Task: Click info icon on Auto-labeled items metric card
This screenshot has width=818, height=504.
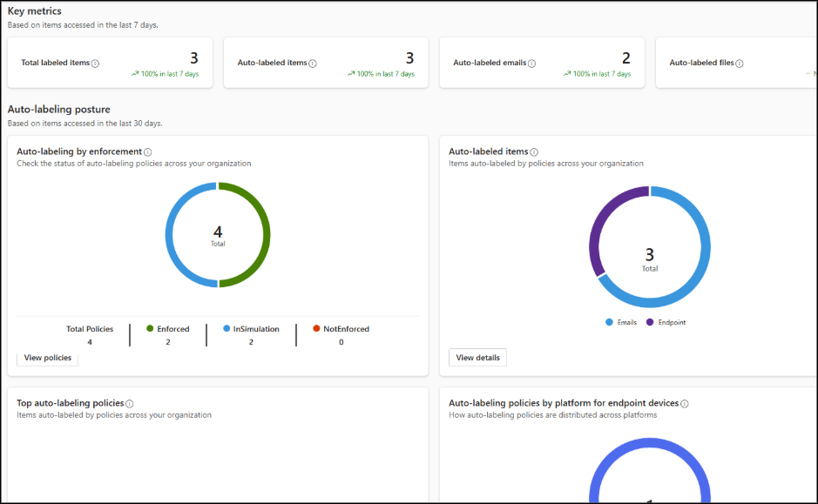Action: click(x=313, y=64)
